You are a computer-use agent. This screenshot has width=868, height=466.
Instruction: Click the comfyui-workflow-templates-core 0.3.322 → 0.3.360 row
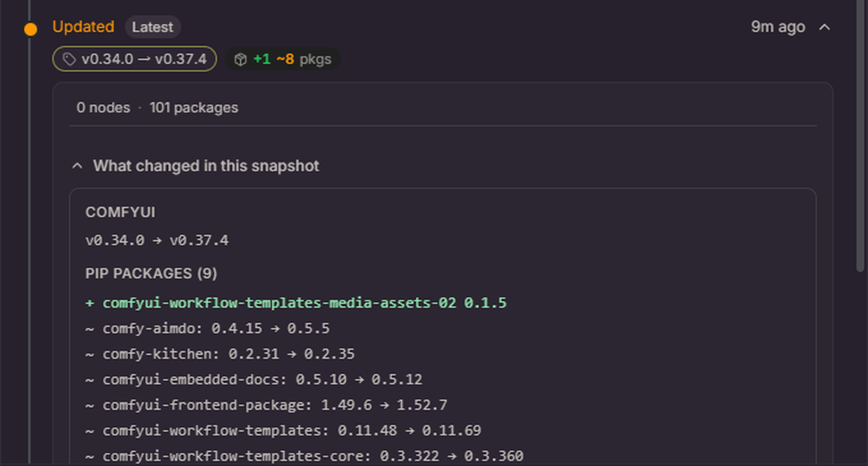304,456
